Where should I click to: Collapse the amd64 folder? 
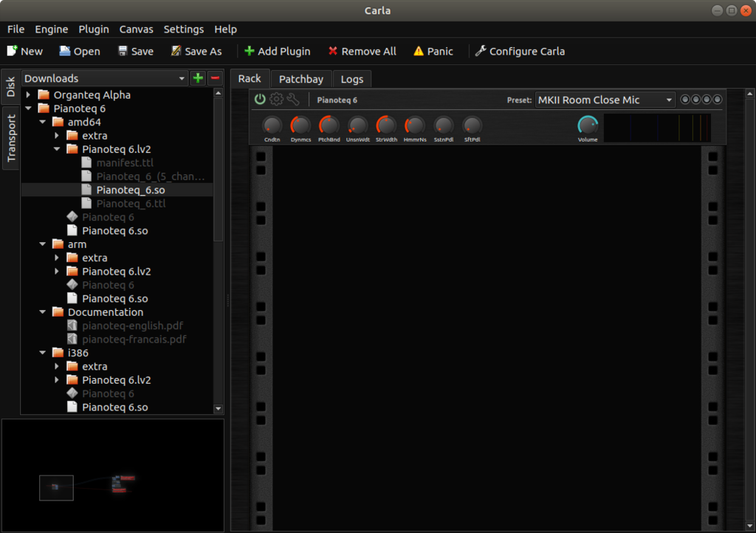coord(42,122)
